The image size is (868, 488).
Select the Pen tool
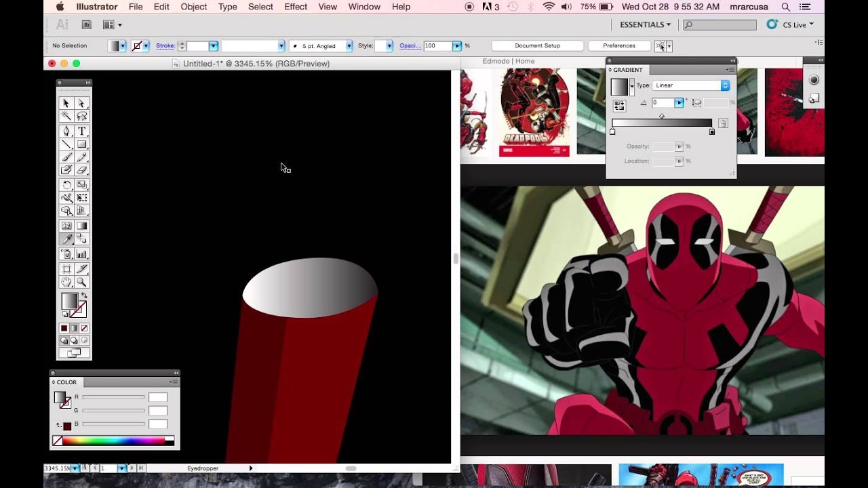[x=66, y=131]
